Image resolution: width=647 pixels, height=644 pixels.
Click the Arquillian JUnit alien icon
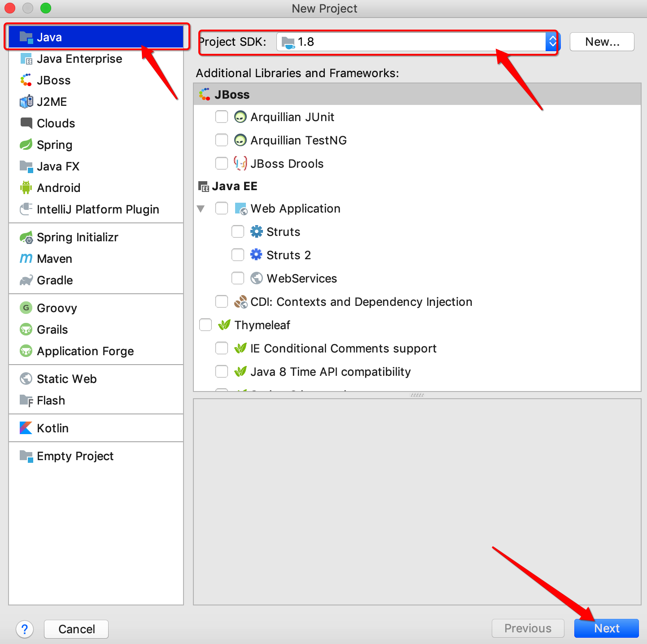click(240, 117)
